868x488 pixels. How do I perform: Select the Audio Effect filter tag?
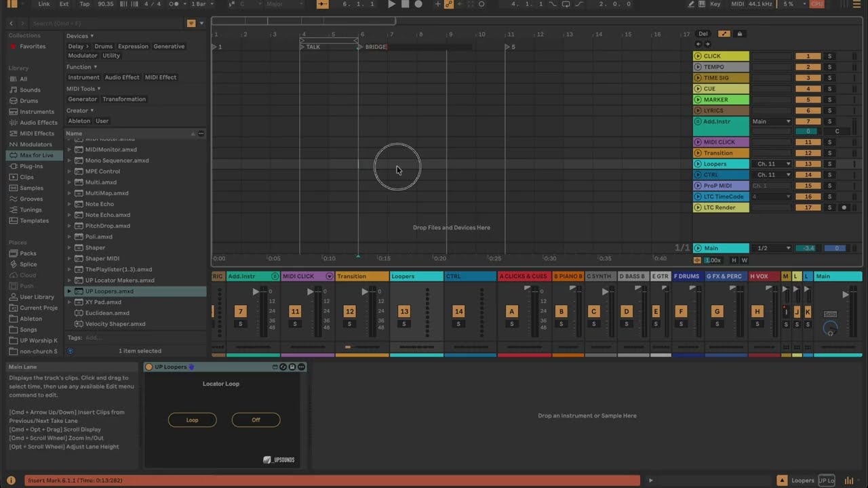point(122,77)
